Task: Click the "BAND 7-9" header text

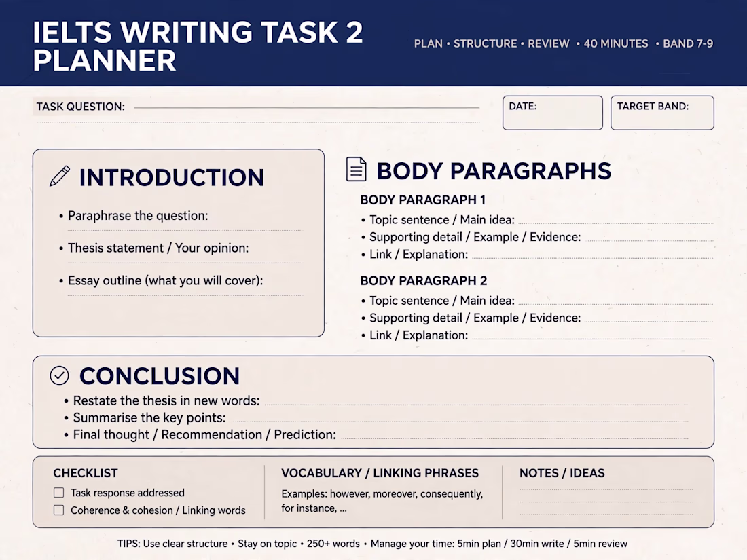Action: click(x=688, y=44)
